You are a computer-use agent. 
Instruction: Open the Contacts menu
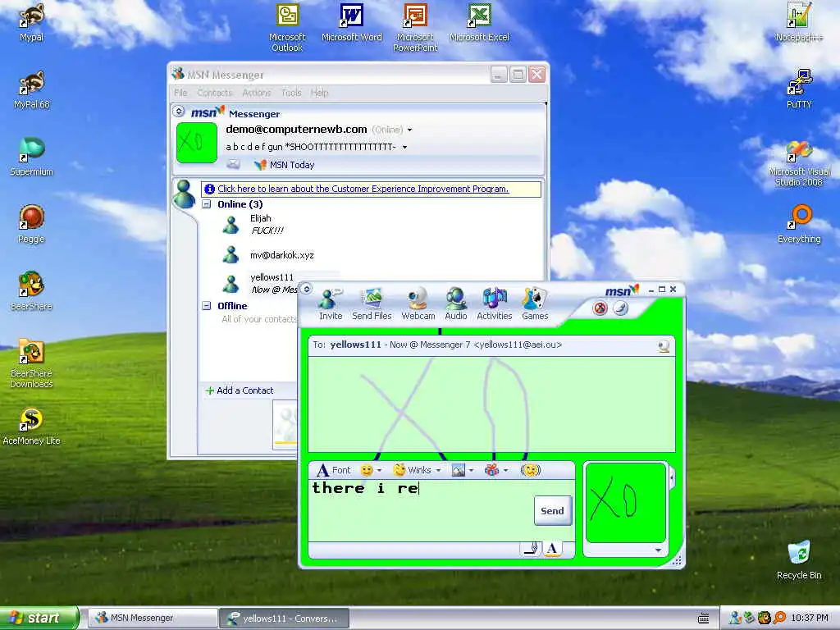tap(214, 93)
